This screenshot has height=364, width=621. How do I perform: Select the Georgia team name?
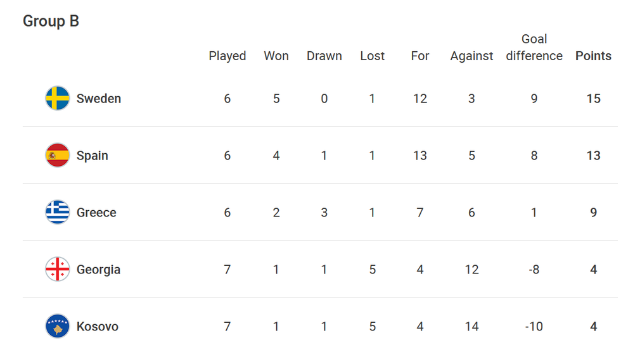(x=98, y=270)
